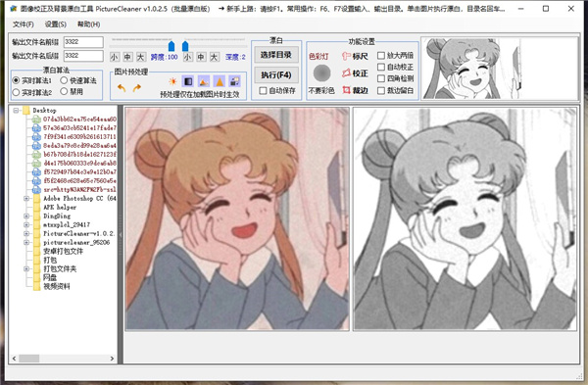Click 小 button beside 深度:2

188,57
